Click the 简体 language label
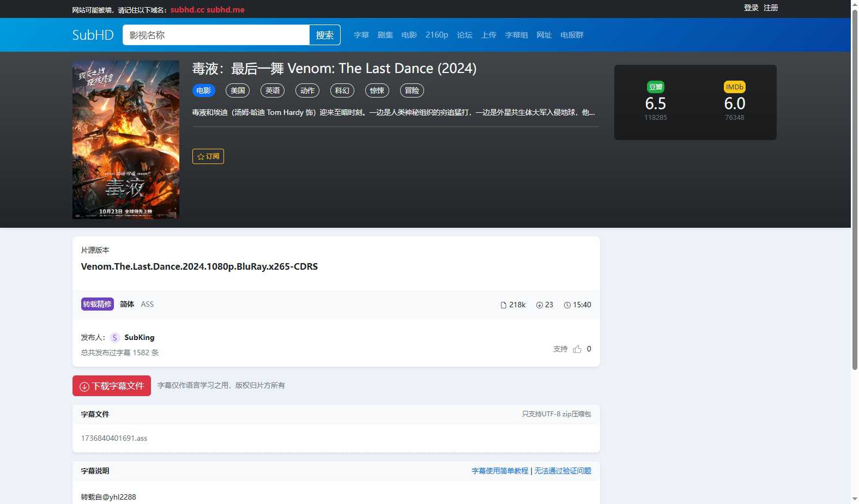Viewport: 859px width, 504px height. pyautogui.click(x=127, y=304)
